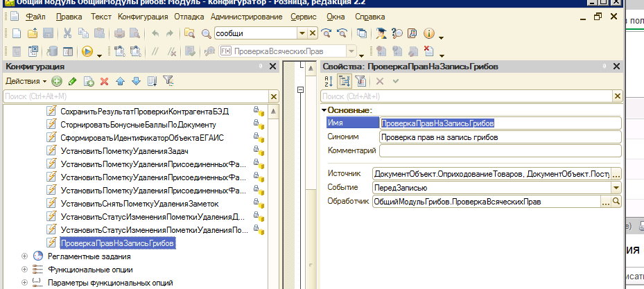Click the open file folder icon
This screenshot has height=289, width=644.
(33, 33)
